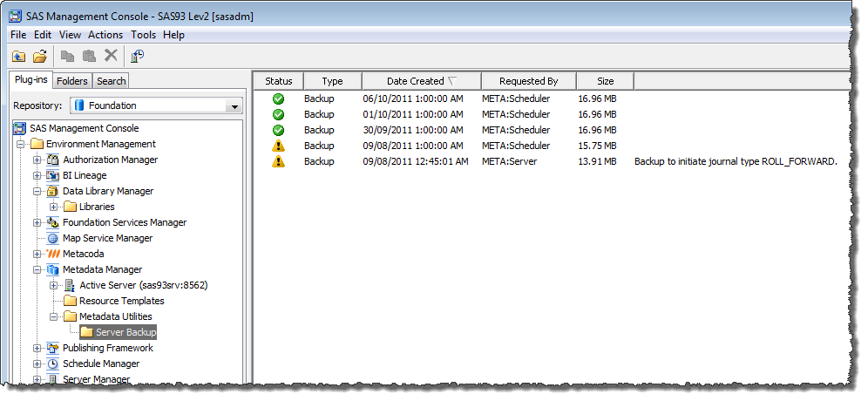The width and height of the screenshot is (868, 401).
Task: Click the Data Library Manager icon
Action: [x=53, y=191]
